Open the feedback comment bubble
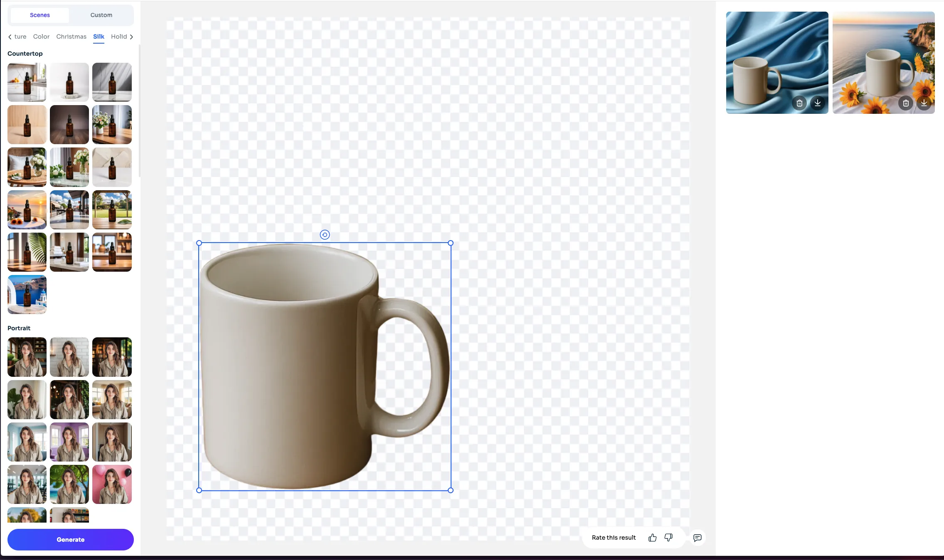The height and width of the screenshot is (560, 944). [697, 538]
